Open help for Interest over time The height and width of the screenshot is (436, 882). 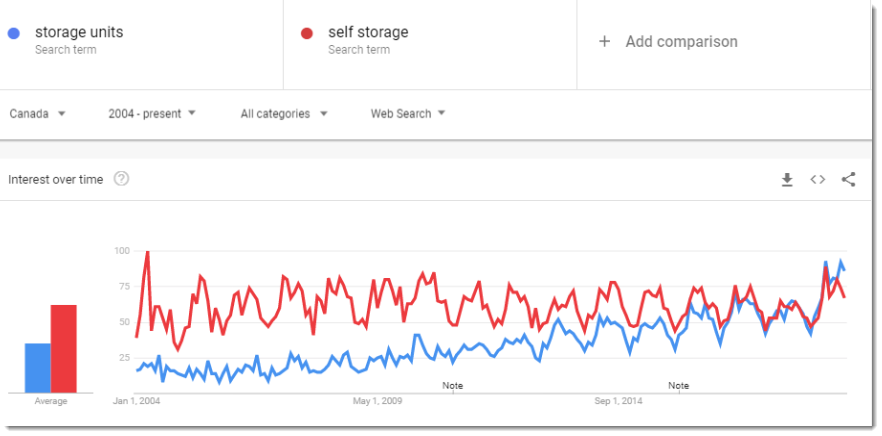coord(122,179)
